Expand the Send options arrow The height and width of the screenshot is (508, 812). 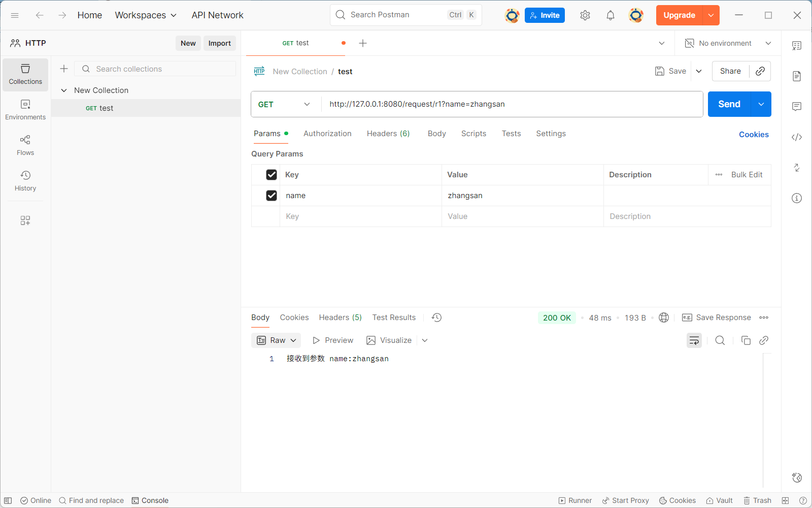761,104
